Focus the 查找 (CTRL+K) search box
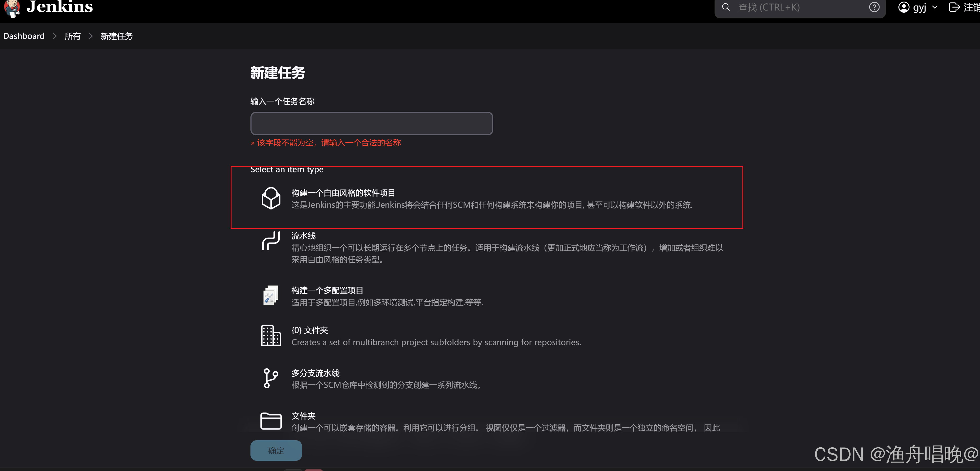 click(800, 8)
